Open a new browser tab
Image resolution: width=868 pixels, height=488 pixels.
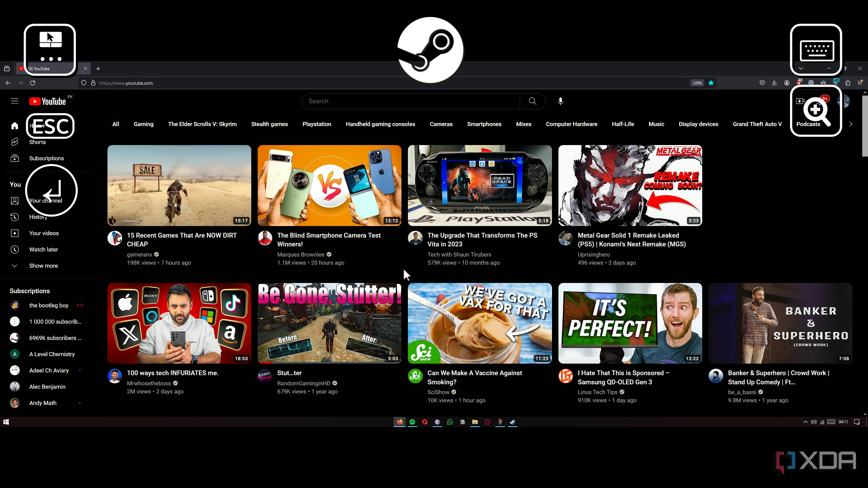coord(98,68)
